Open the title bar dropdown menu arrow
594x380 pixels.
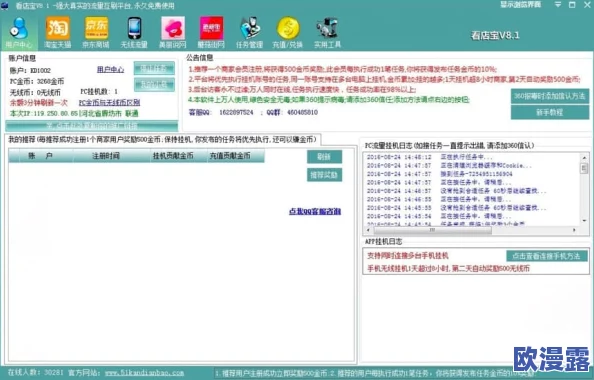coord(558,5)
